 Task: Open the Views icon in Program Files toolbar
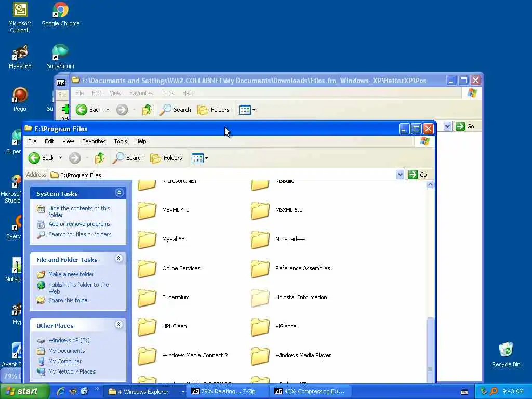point(197,158)
